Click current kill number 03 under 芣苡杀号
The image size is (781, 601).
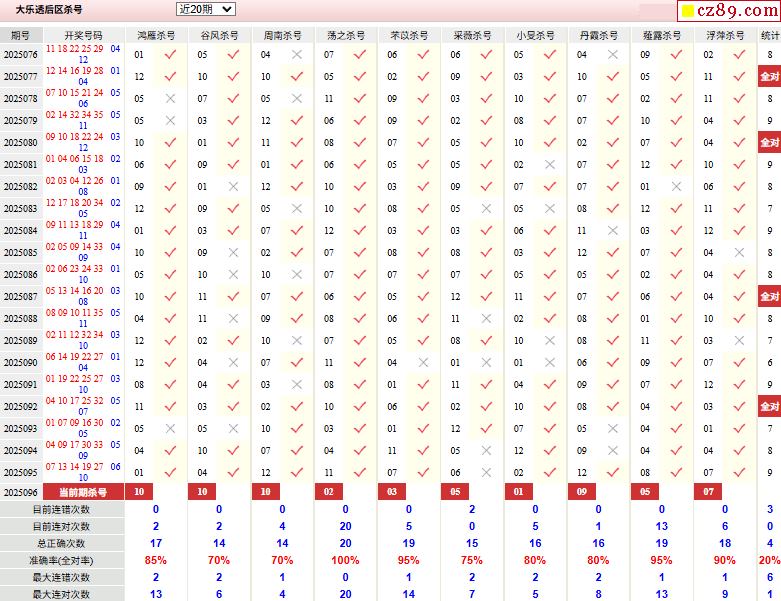coord(392,492)
